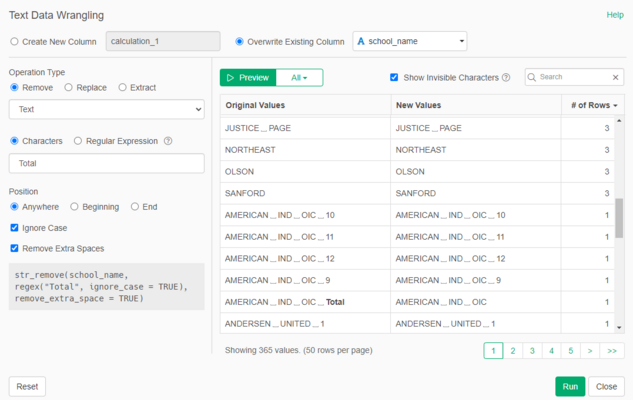Toggle Show Invisible Characters checkbox
The height and width of the screenshot is (400, 633).
(395, 77)
